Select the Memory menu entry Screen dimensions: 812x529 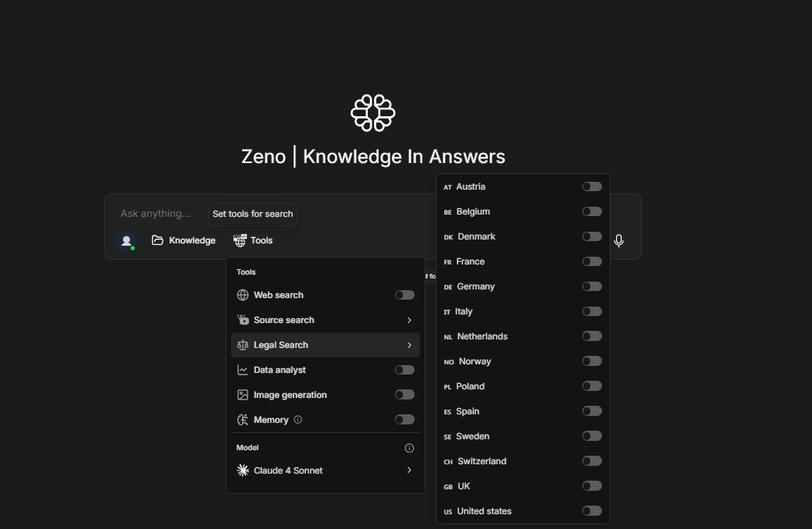click(326, 420)
